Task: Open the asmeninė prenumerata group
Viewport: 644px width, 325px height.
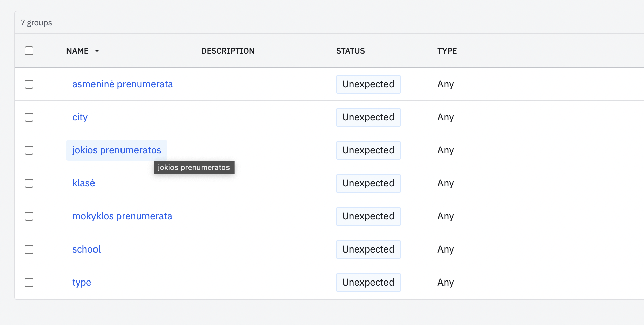Action: (x=123, y=84)
